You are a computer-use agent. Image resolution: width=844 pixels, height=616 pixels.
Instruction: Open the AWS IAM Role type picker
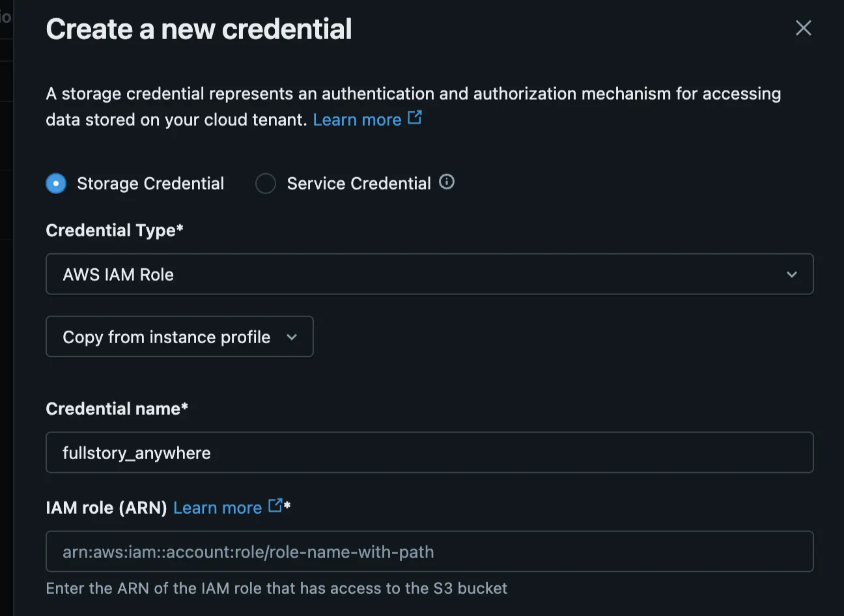point(429,274)
